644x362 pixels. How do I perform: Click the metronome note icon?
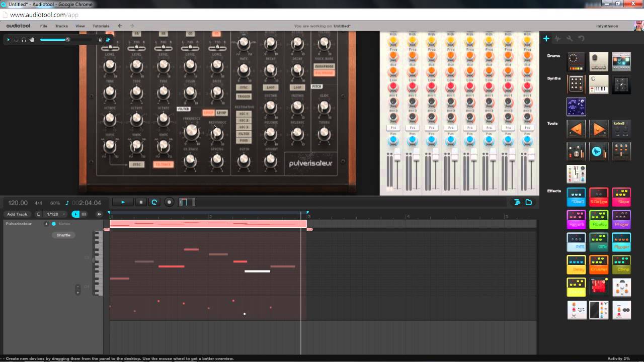click(x=67, y=203)
